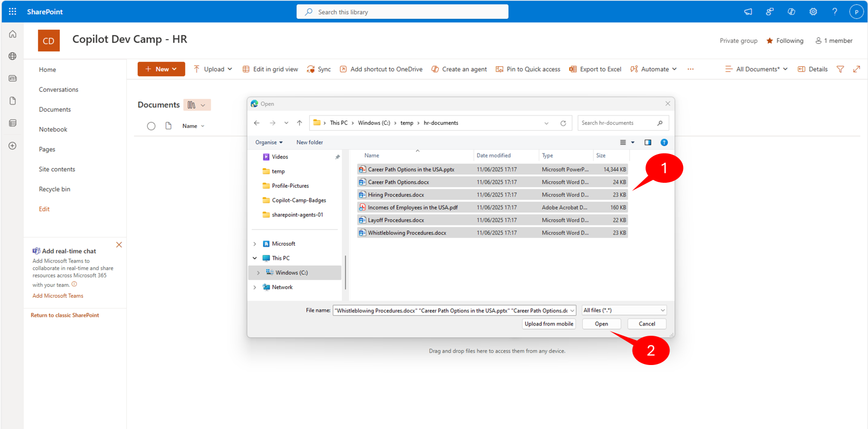Go up one folder level in dialog
The image size is (868, 429).
pyautogui.click(x=299, y=123)
